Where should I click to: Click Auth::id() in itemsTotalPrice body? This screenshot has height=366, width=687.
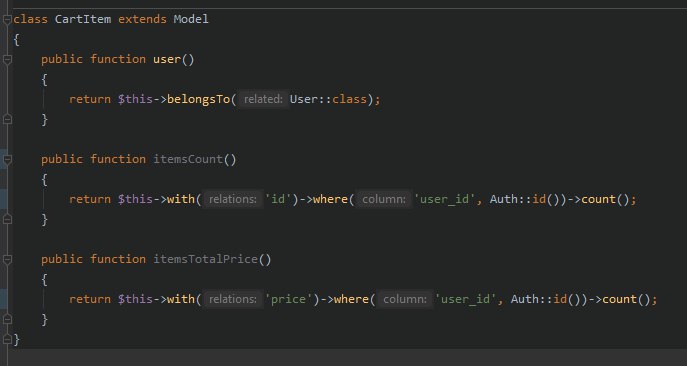[546, 299]
